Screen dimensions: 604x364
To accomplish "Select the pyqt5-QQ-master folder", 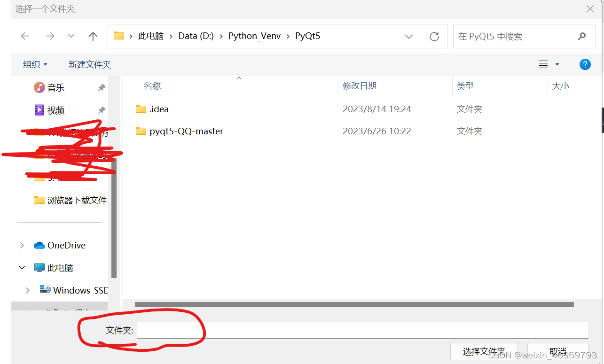I will 186,131.
